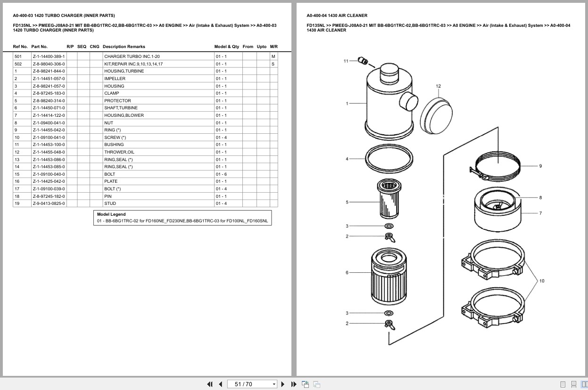This screenshot has width=588, height=390.
Task: Click callout number 12 in diagram
Action: 439,86
